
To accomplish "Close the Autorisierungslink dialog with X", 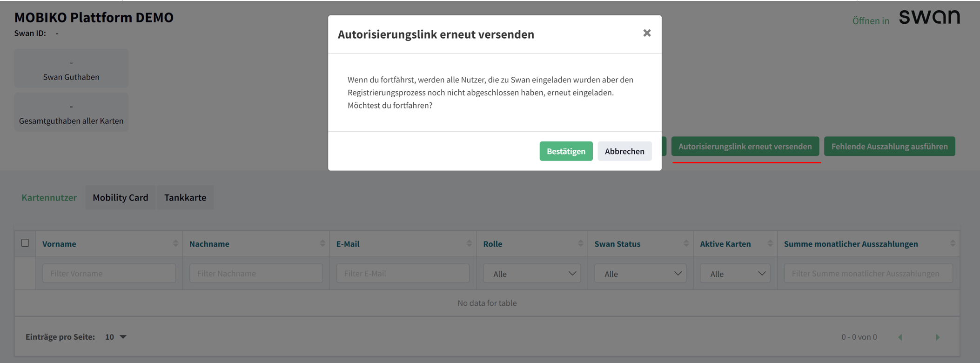I will coord(647,33).
